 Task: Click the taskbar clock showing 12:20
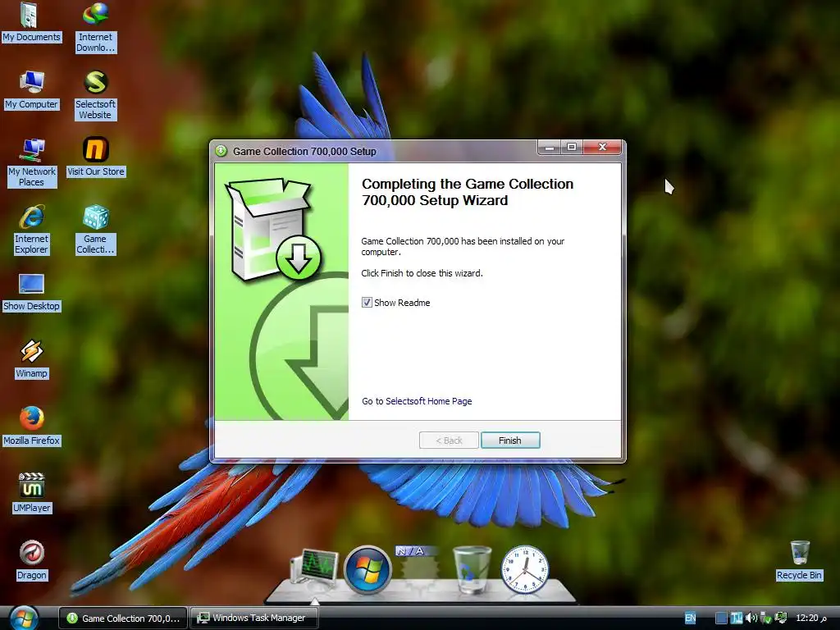(x=811, y=619)
